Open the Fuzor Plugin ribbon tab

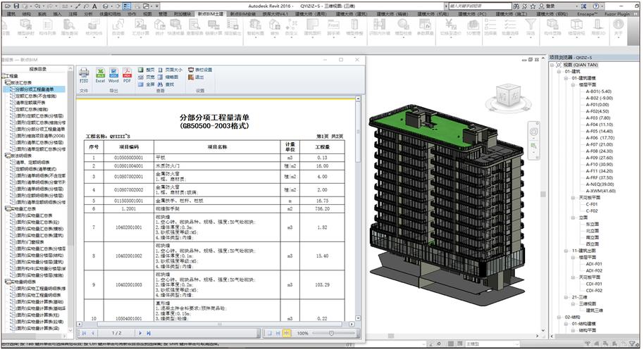click(617, 14)
